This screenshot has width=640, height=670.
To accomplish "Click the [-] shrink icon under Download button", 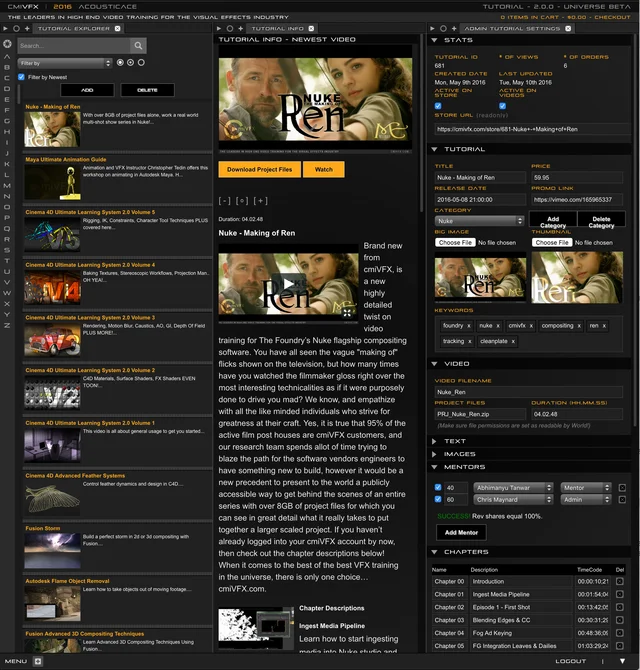I will click(x=225, y=200).
